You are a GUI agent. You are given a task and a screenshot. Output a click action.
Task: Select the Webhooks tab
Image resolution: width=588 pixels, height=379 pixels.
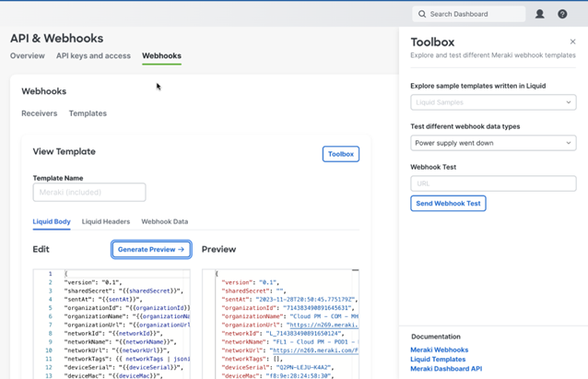(161, 56)
